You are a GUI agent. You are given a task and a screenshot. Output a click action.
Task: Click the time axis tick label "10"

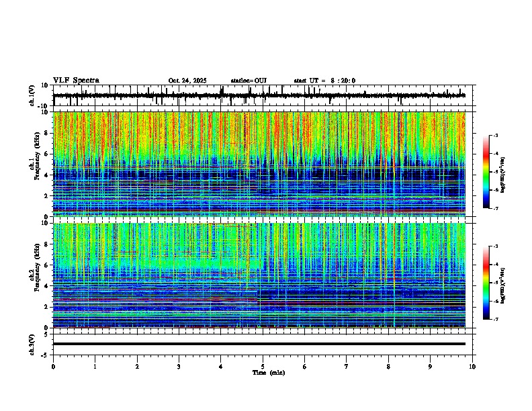point(472,367)
